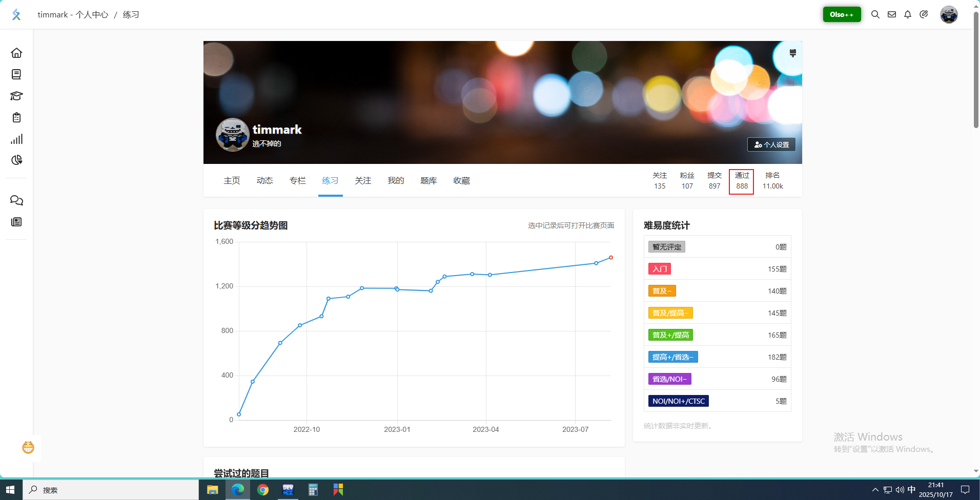This screenshot has height=500, width=980.
Task: Switch to the 主页 tab
Action: coord(232,180)
